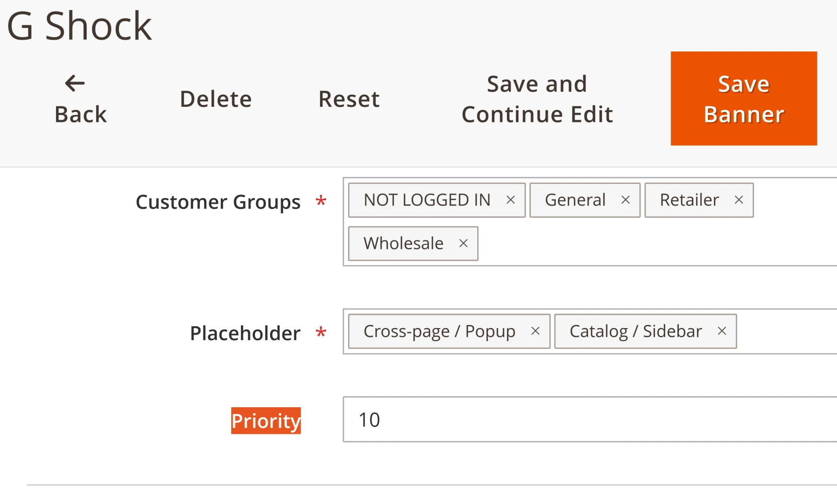
Task: Click into the Priority input field
Action: [590, 419]
